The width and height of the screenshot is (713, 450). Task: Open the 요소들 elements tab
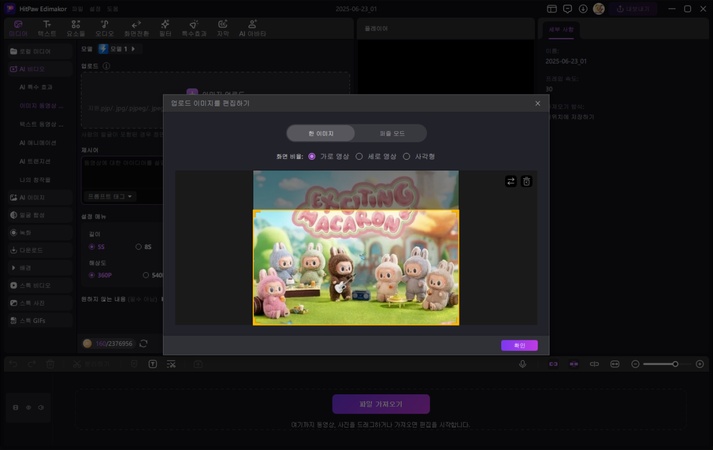[75, 28]
